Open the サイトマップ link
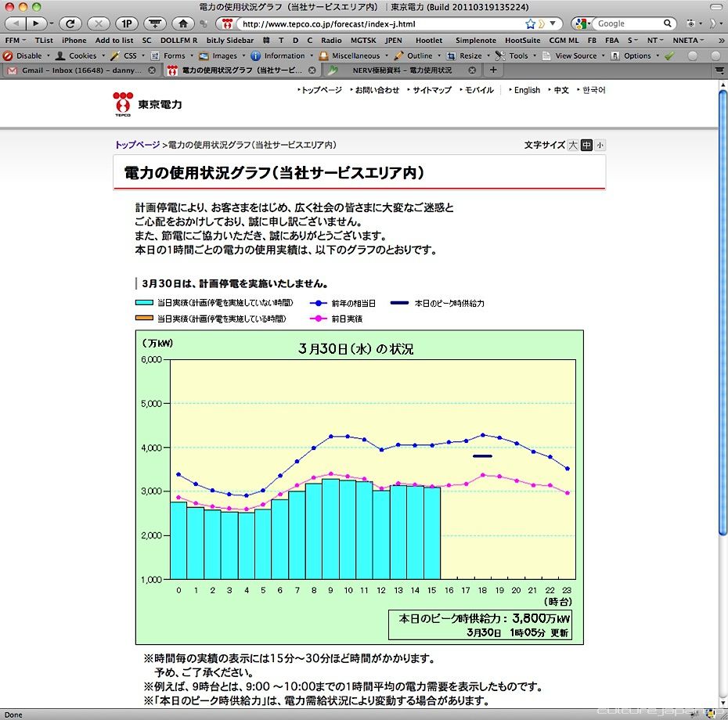This screenshot has width=728, height=720. (x=431, y=90)
